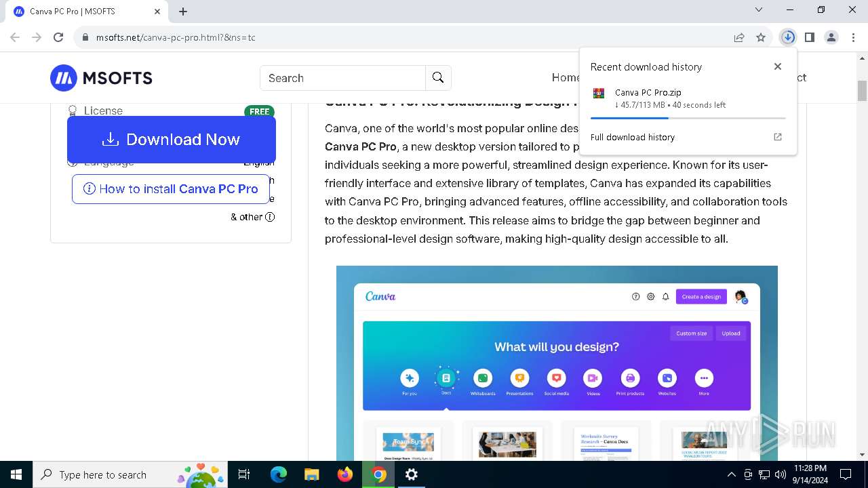The image size is (868, 488).
Task: Open File Explorer from taskbar
Action: (311, 474)
